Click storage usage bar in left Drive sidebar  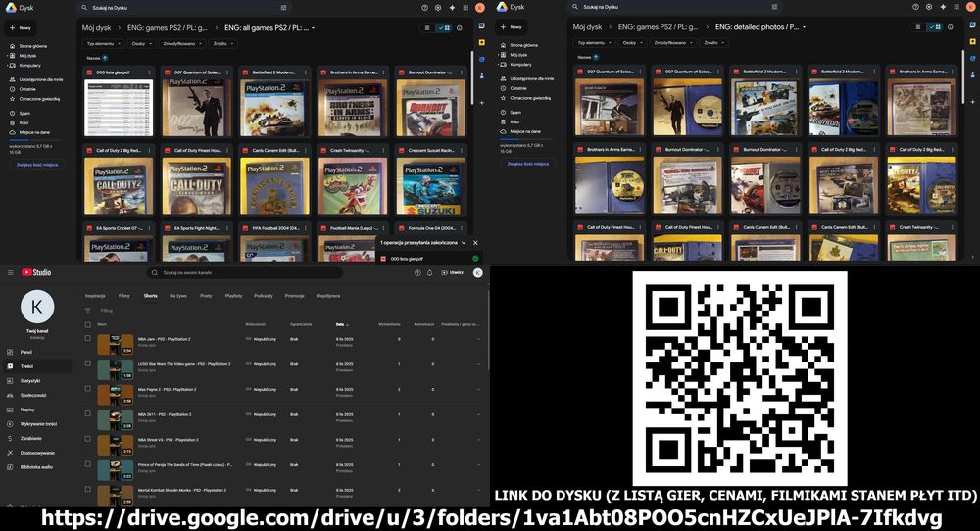pyautogui.click(x=36, y=140)
